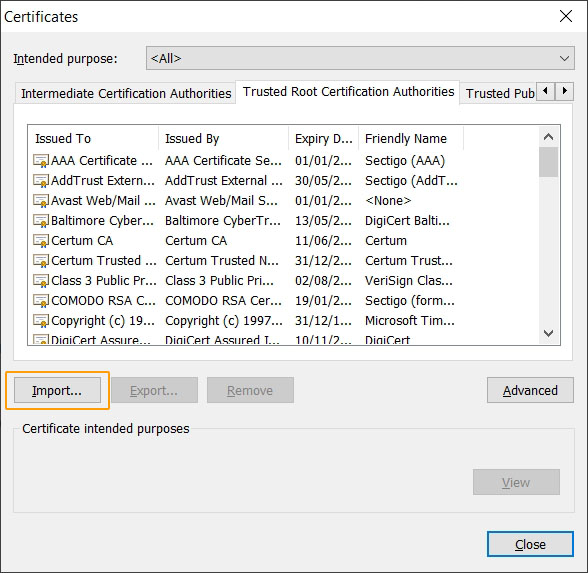Sort list by the Issued To column
588x573 pixels.
pos(94,138)
